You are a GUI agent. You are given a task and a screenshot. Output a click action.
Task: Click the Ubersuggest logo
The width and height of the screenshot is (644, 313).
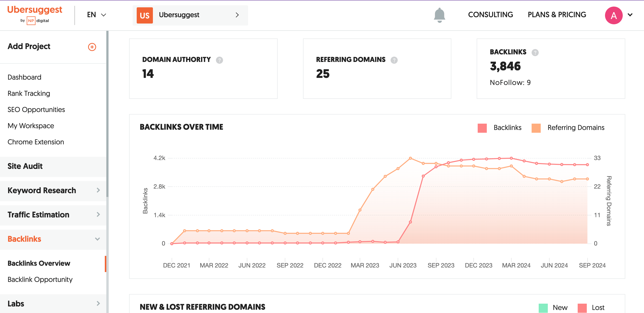(x=35, y=15)
